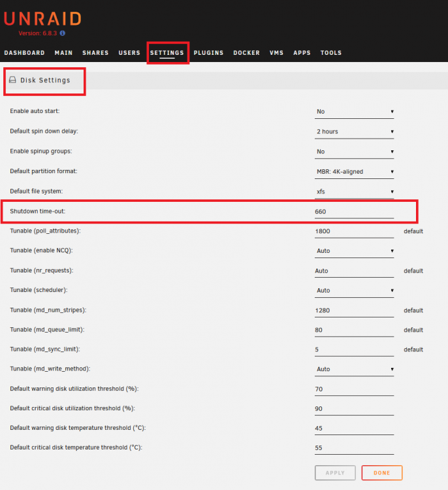Image resolution: width=448 pixels, height=490 pixels.
Task: Open the Plugins tab
Action: pos(208,53)
